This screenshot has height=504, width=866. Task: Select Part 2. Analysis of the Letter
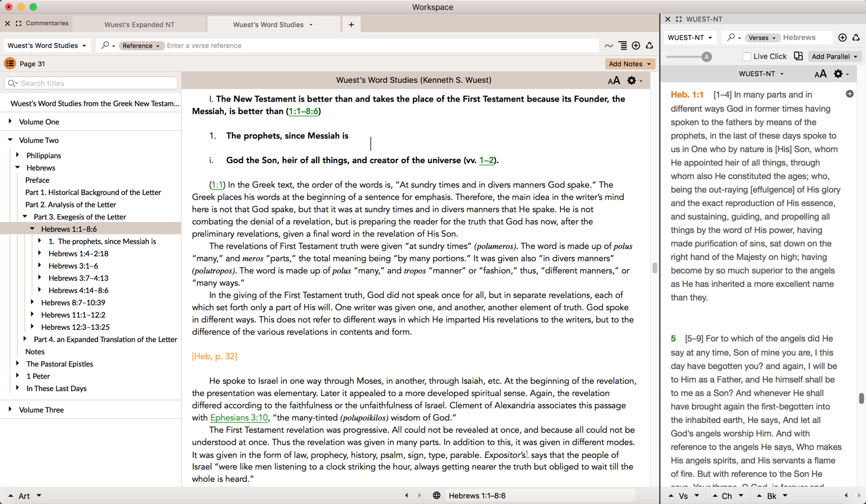click(x=71, y=204)
